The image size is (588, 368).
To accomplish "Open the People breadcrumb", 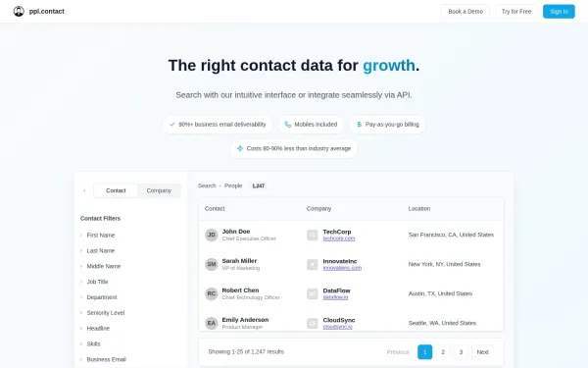I will [233, 185].
